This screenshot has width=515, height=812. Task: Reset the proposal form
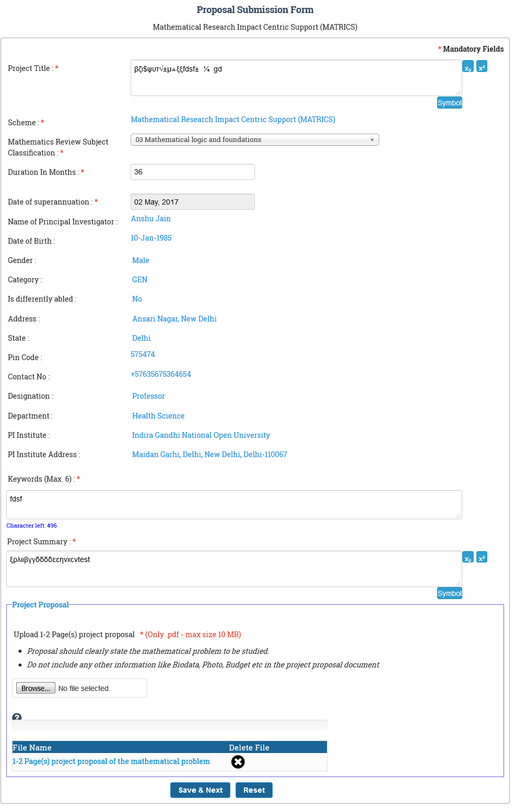point(254,790)
